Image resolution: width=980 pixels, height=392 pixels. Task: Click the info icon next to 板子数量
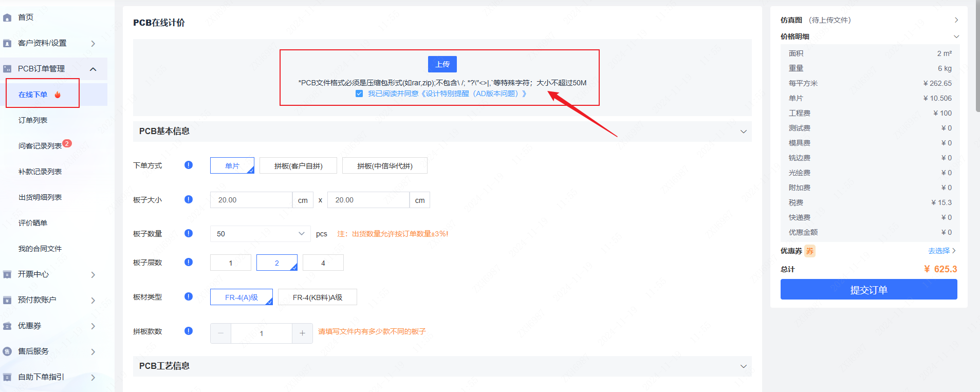189,233
